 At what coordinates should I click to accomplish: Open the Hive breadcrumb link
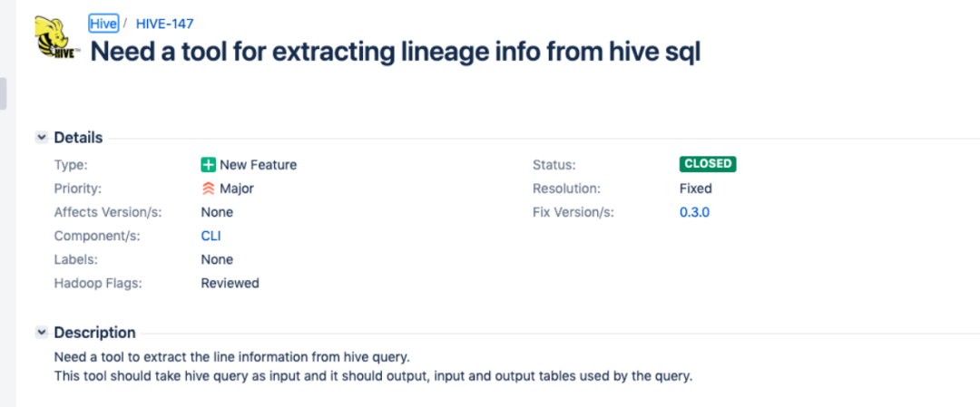tap(103, 24)
